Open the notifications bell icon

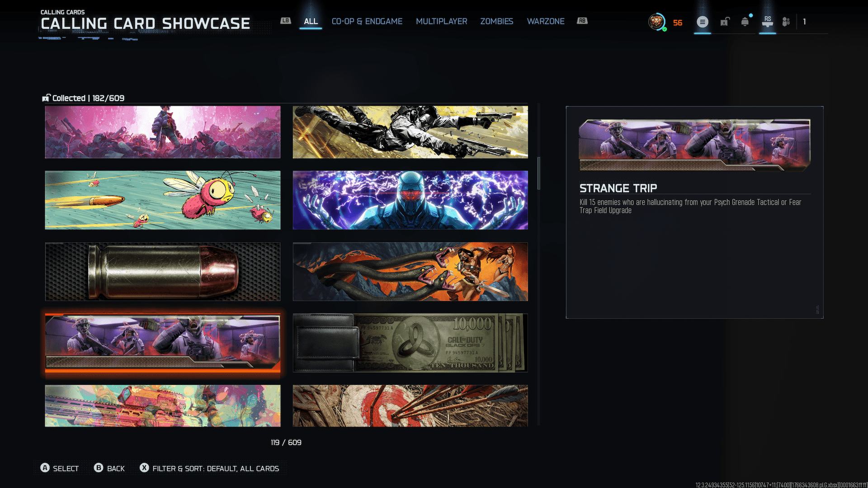745,22
